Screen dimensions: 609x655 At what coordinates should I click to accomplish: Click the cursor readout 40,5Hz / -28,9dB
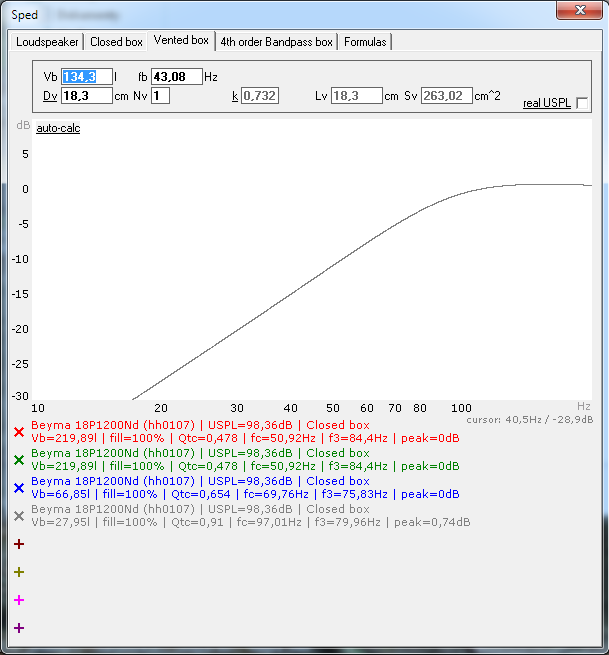tap(530, 419)
